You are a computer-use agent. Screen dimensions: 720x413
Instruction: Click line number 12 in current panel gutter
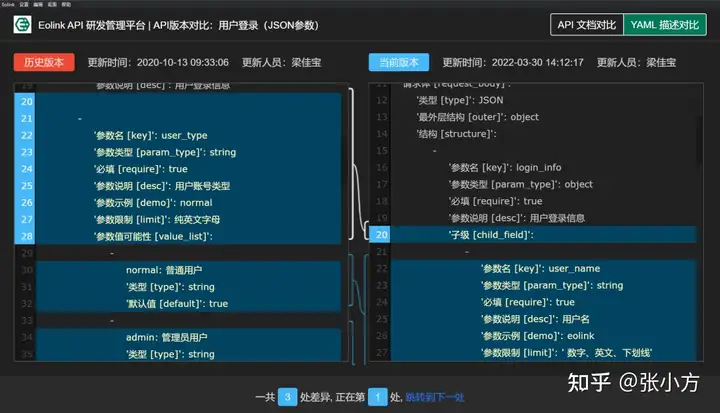[381, 100]
